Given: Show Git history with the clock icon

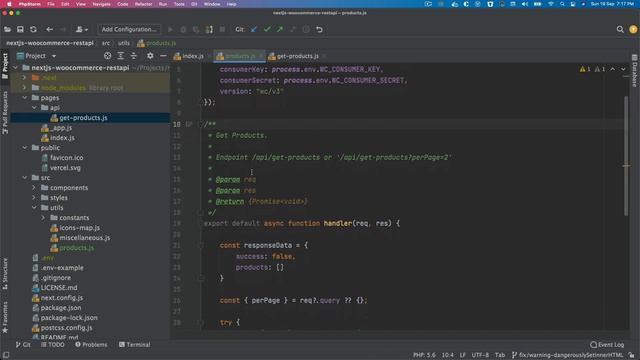Looking at the screenshot, I should (x=306, y=29).
